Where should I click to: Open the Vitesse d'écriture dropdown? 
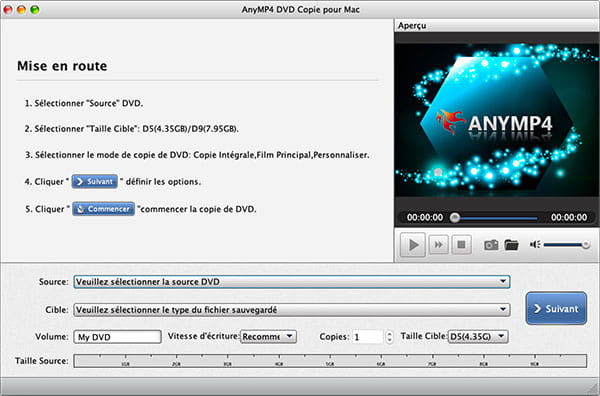coord(268,337)
